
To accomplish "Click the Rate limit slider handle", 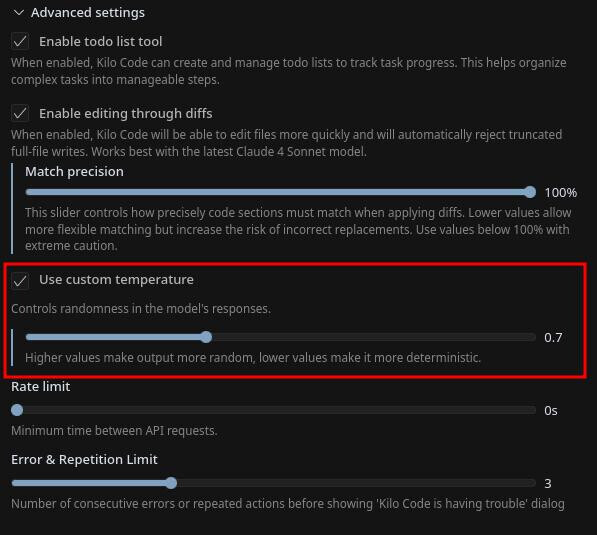I will click(17, 410).
